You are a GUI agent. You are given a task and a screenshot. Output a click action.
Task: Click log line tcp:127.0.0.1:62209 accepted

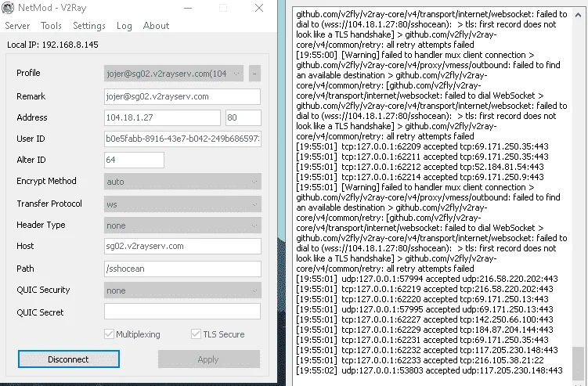coord(422,146)
